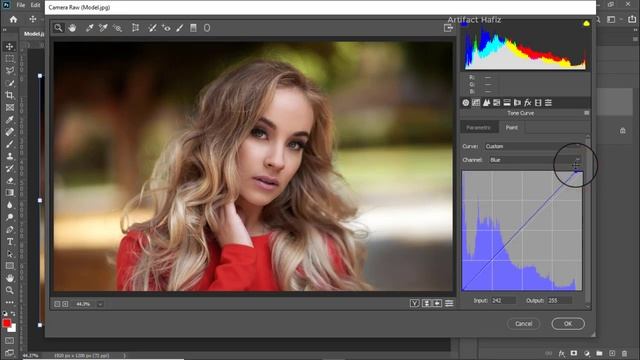Screen dimensions: 640x360
Task: Zoom out with the minus button
Action: [57, 304]
